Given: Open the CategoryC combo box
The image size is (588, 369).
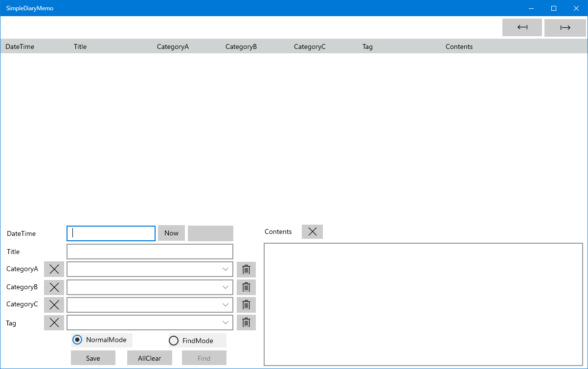Looking at the screenshot, I should pyautogui.click(x=150, y=304).
